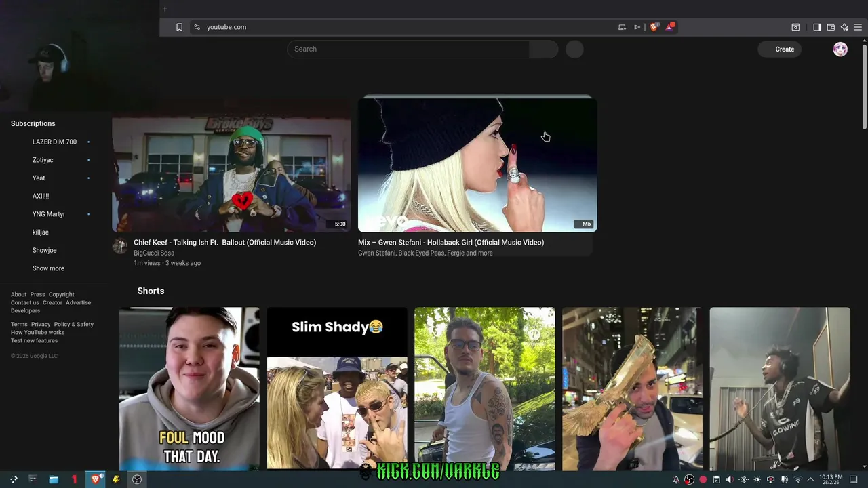Open Yeat subscription channel

[x=39, y=178]
